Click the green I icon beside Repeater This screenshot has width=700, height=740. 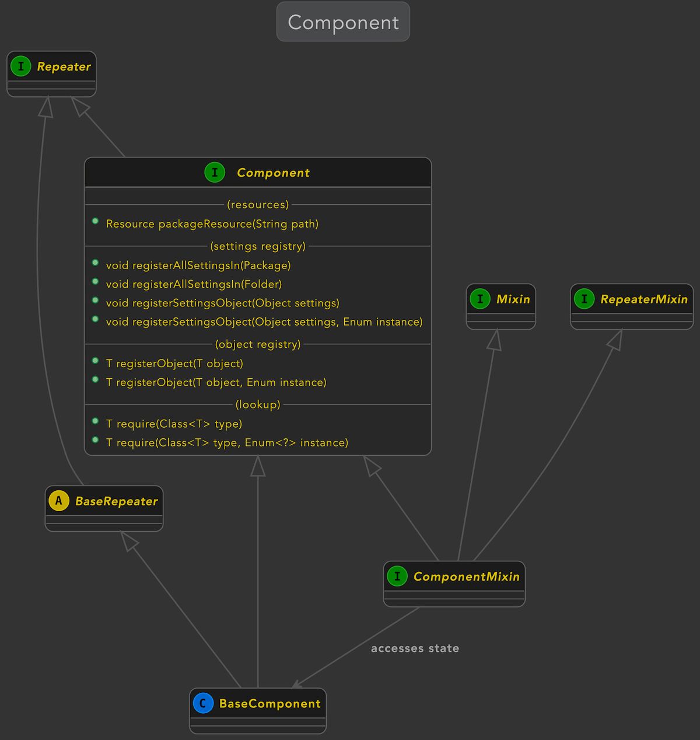21,67
